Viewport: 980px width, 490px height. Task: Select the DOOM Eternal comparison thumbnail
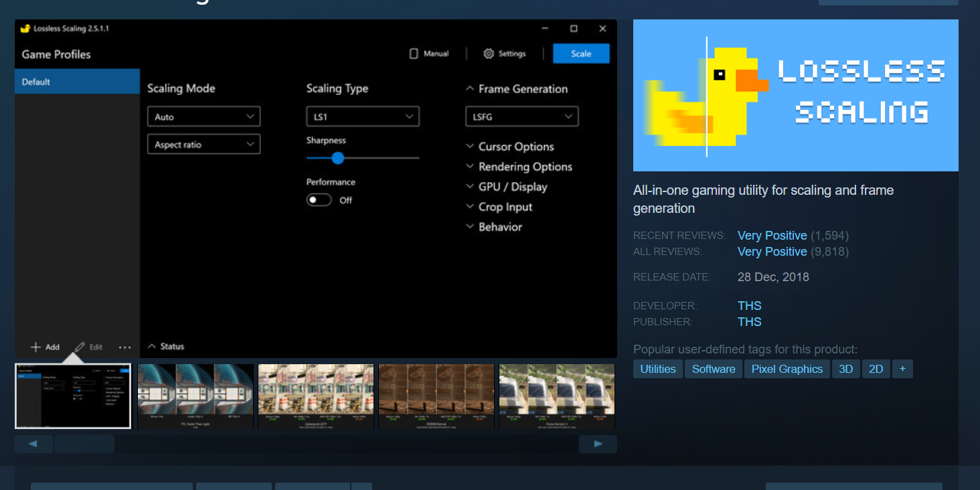click(436, 396)
